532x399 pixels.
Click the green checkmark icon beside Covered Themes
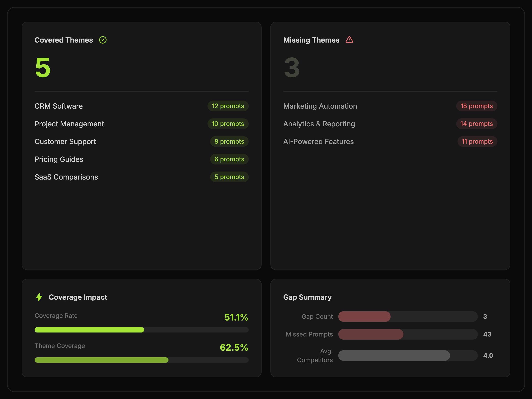point(103,40)
